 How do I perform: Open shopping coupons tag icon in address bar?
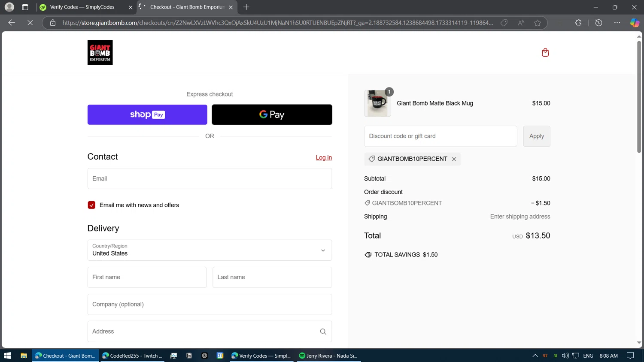pos(504,23)
